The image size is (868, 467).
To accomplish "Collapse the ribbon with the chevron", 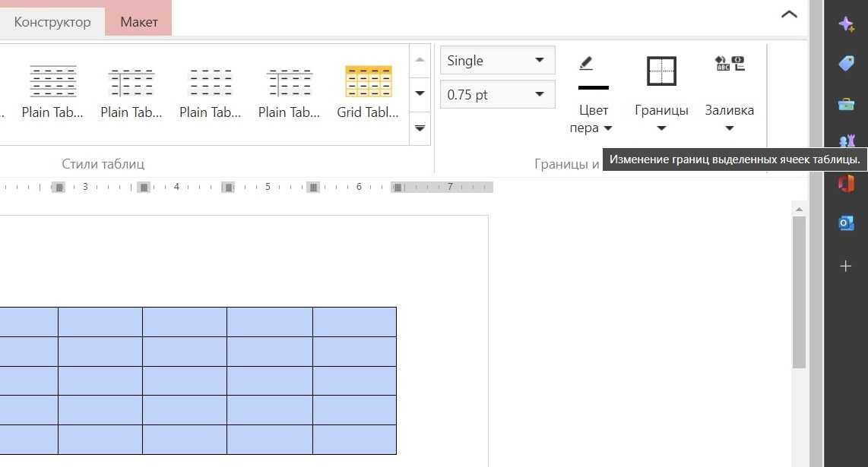I will (x=789, y=14).
